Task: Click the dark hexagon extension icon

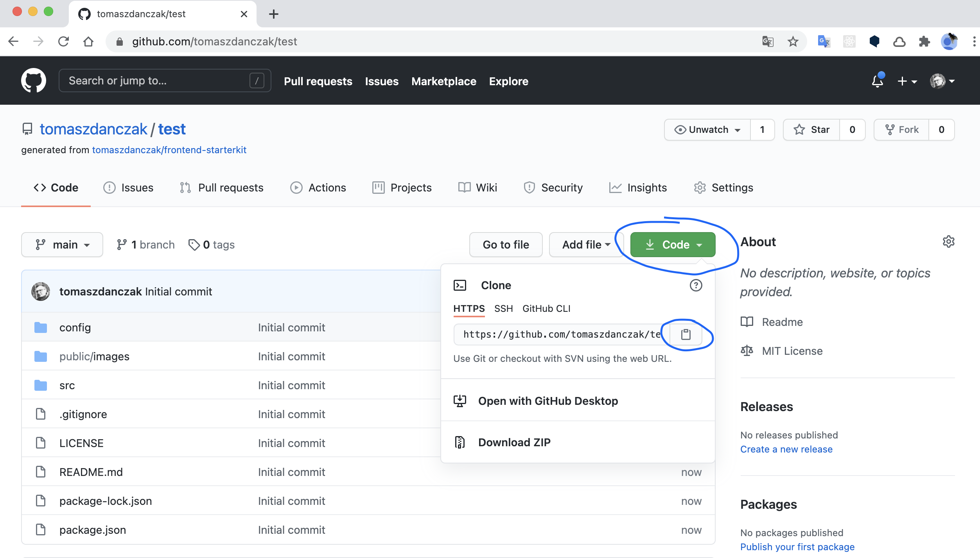Action: coord(874,41)
